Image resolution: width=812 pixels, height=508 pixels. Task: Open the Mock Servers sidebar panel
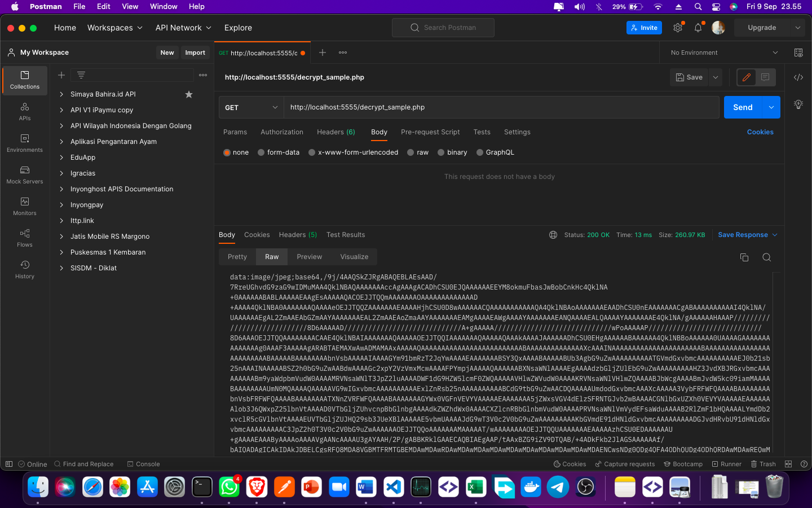click(25, 174)
